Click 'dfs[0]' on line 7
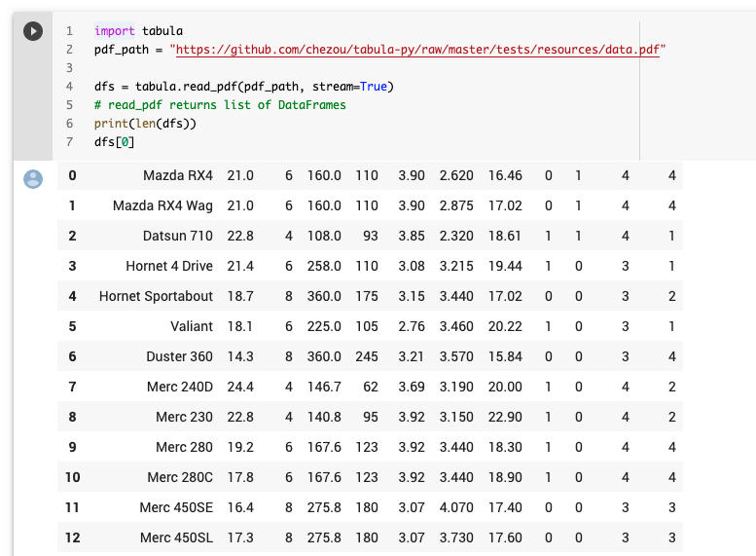This screenshot has width=756, height=556. click(114, 142)
